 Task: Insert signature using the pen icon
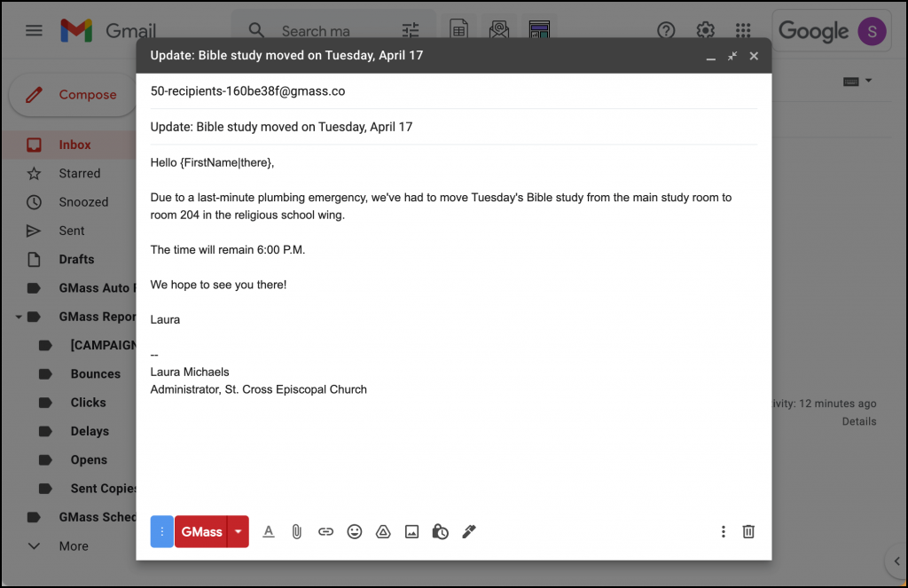tap(469, 531)
